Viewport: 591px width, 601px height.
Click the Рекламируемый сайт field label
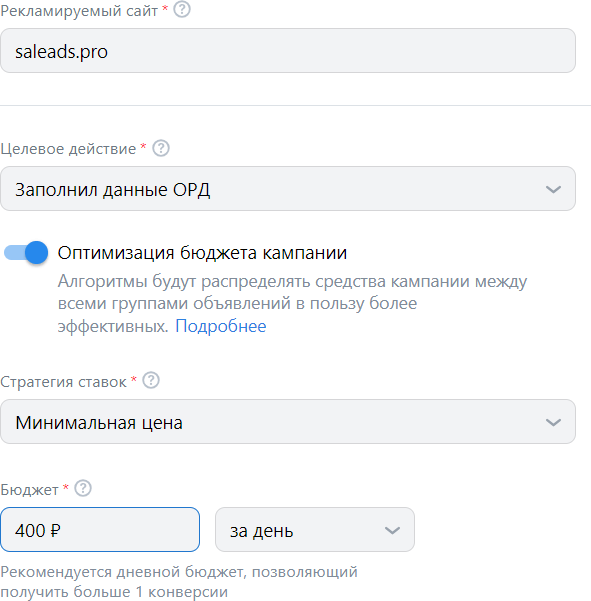79,11
